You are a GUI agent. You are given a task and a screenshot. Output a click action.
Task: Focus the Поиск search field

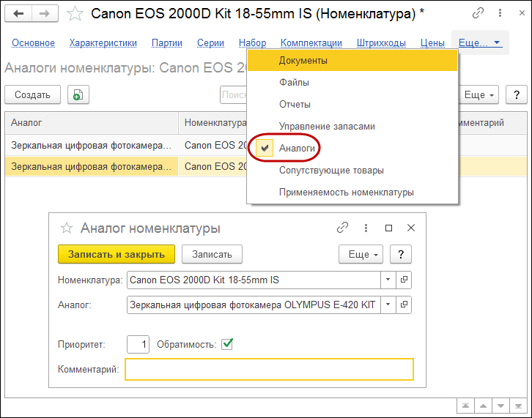click(x=234, y=94)
